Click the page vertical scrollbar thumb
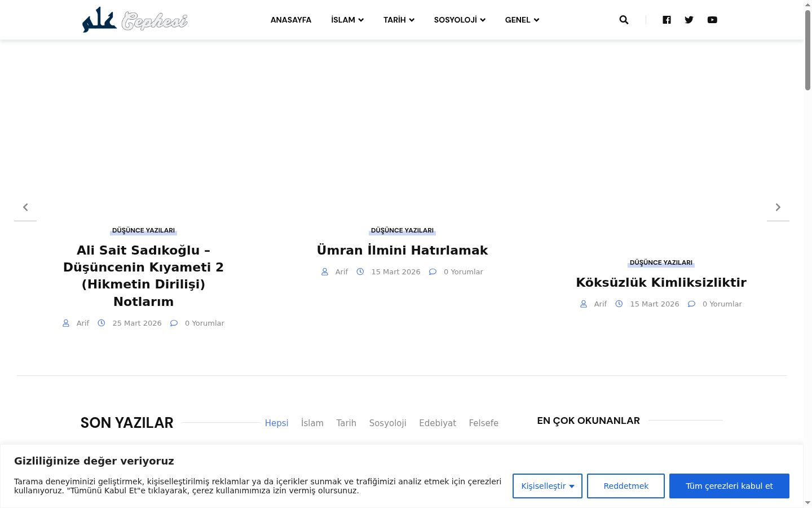 point(807,50)
